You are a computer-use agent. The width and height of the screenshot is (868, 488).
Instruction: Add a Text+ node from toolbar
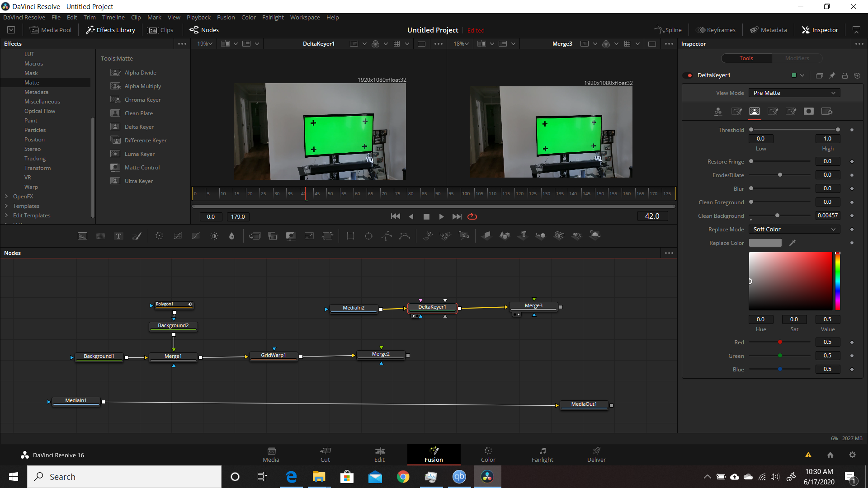pyautogui.click(x=118, y=236)
